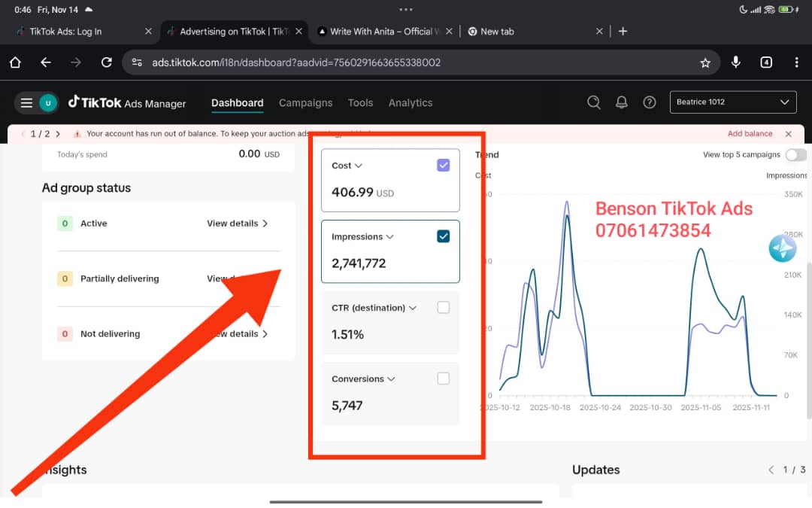Enable the CTR (destination) checkbox
Screen dimensions: 812x508
coord(443,308)
